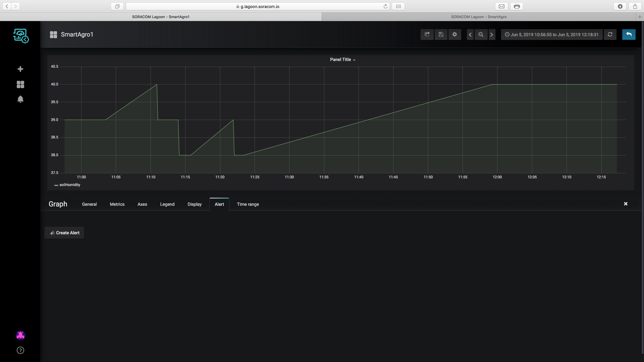Click the save dashboard icon

pos(441,35)
